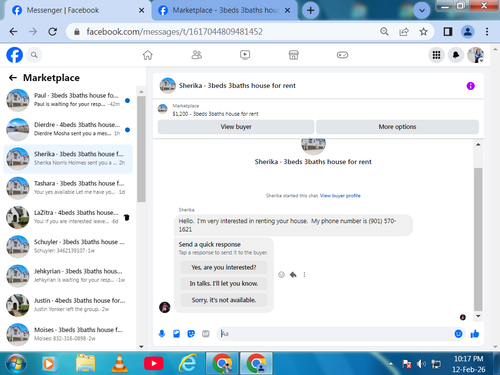Open Jehkyrian - 3beds 3baths house conversation
Image resolution: width=500 pixels, height=375 pixels.
(68, 276)
